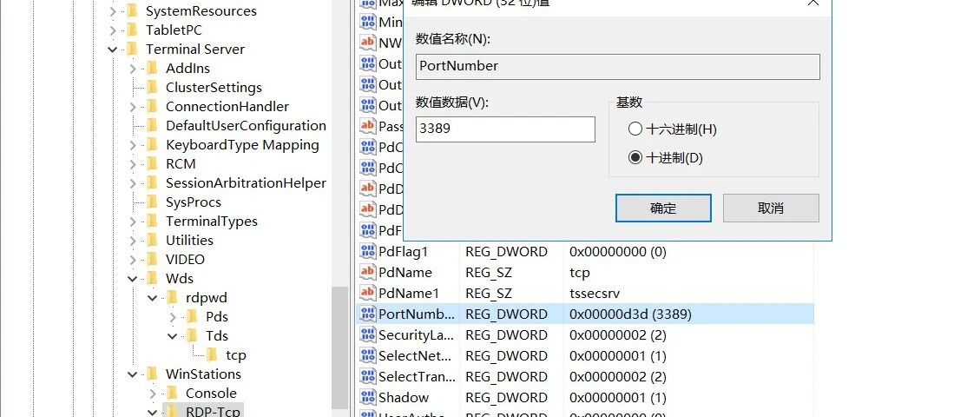Screen dimensions: 980x417
Task: Click the Utilities folder icon
Action: click(151, 240)
